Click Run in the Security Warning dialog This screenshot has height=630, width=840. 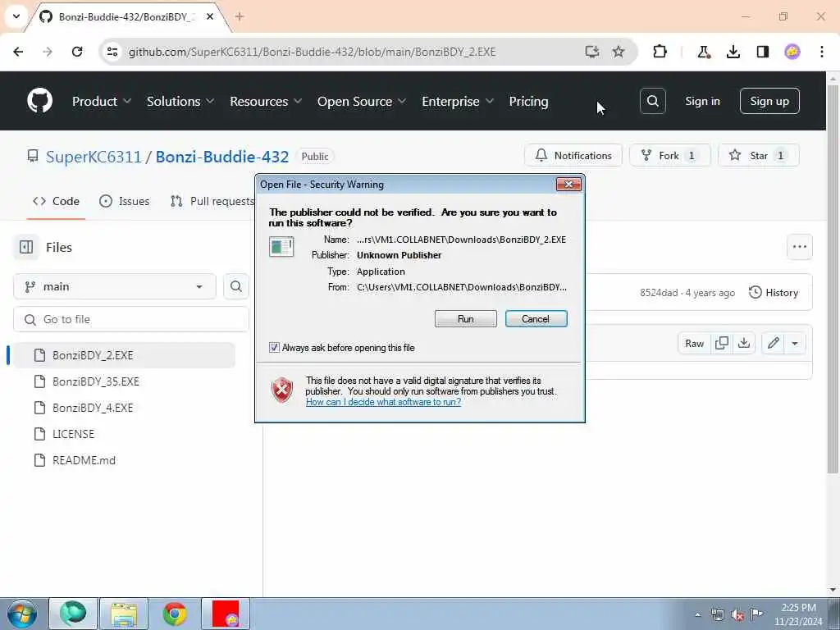coord(466,319)
